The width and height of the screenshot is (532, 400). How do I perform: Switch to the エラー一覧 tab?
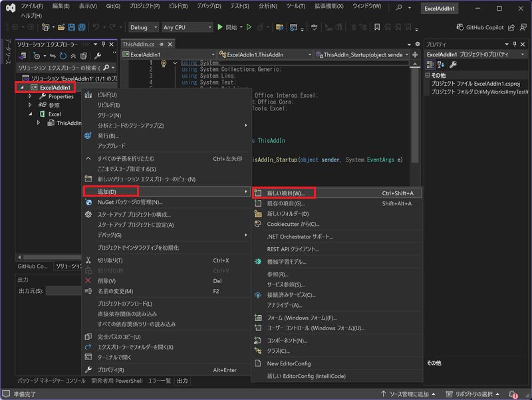[x=160, y=381]
